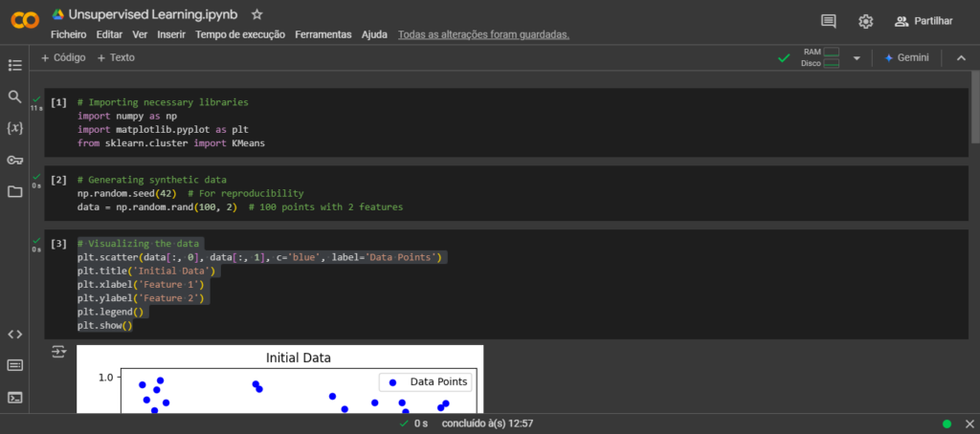Open the comments icon in header
Image resolution: width=980 pixels, height=434 pixels.
click(829, 21)
